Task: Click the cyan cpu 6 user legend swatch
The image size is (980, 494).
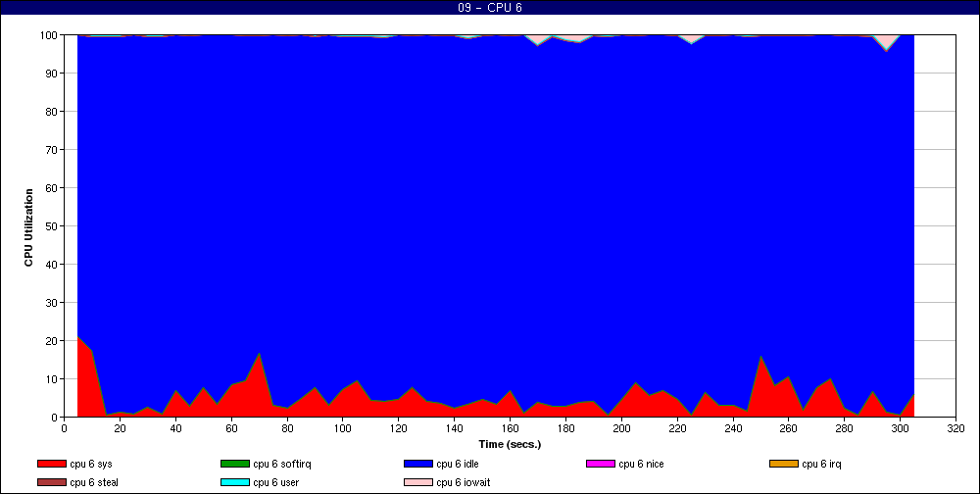Action: (x=234, y=483)
